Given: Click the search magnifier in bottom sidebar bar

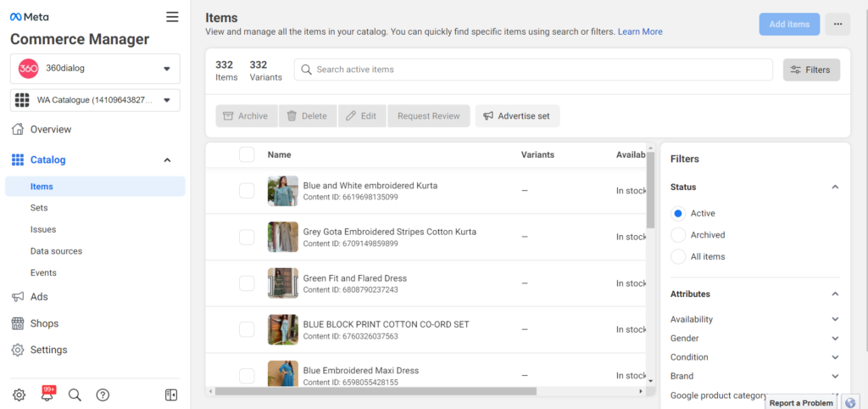Looking at the screenshot, I should pyautogui.click(x=75, y=395).
